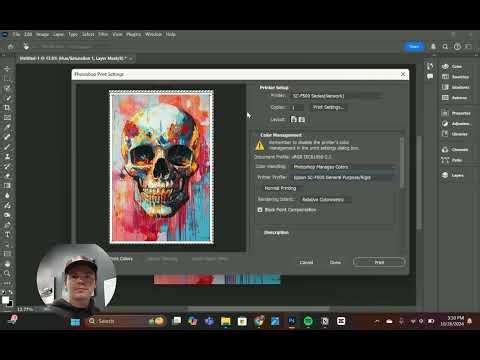Open the workspace switcher icon top right
Image resolution: width=480 pixels, height=360 pixels.
coord(469,47)
